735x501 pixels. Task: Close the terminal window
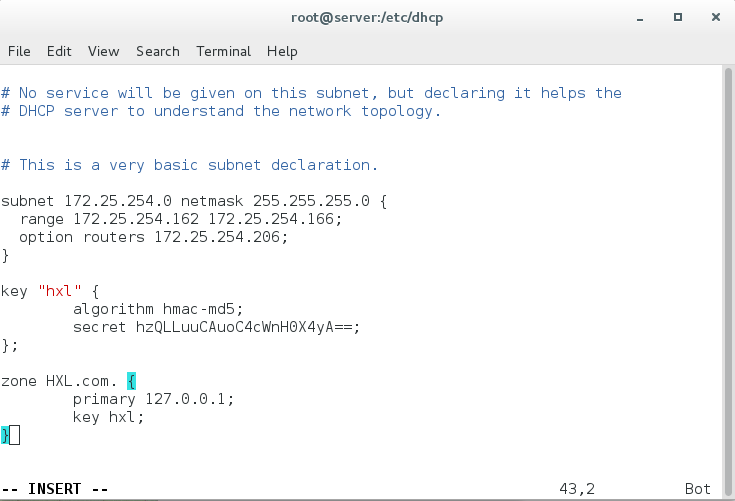pyautogui.click(x=715, y=17)
